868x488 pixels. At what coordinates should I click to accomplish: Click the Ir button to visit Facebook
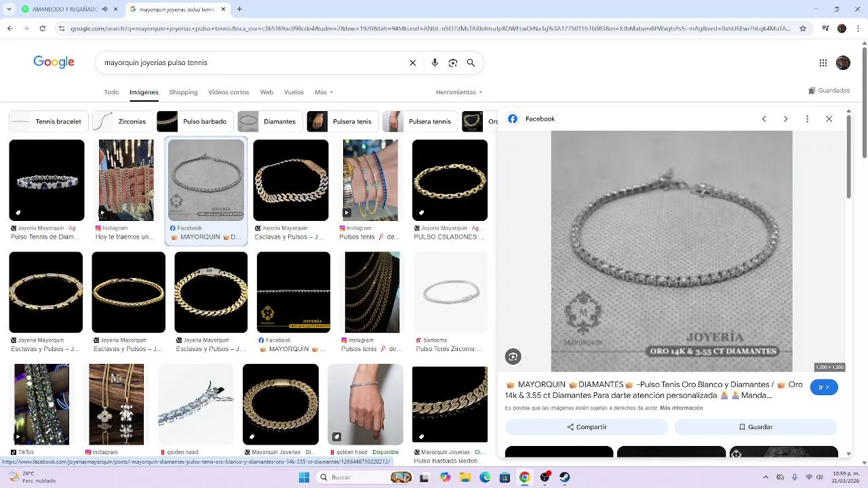(x=824, y=387)
